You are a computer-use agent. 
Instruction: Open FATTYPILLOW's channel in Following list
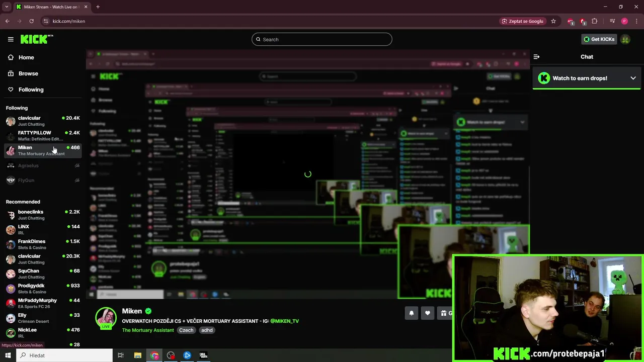[42, 136]
